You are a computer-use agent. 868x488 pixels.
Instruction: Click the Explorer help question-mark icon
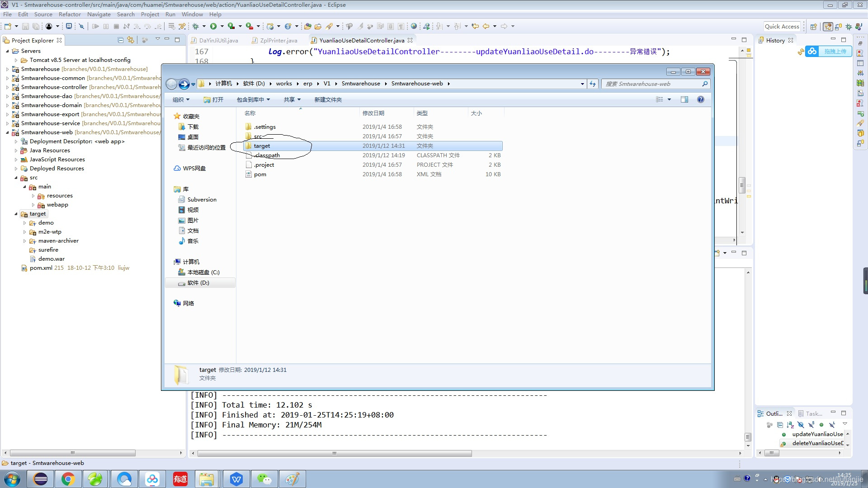click(700, 99)
